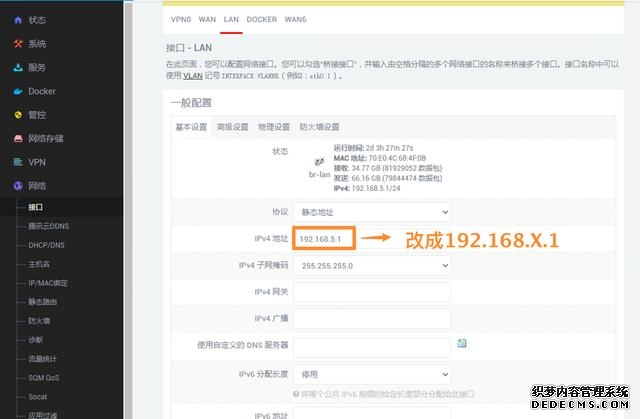Open 诊断 submenu entry

pos(36,339)
